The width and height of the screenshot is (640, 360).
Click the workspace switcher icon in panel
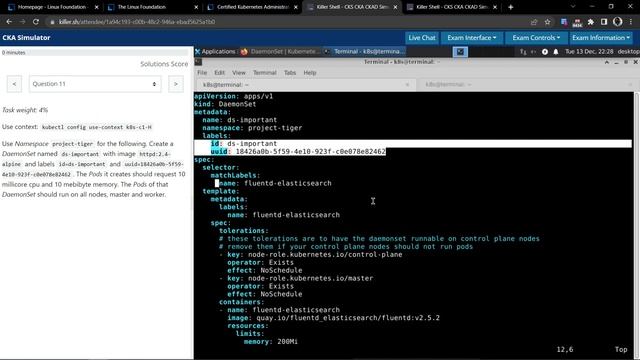point(460,51)
